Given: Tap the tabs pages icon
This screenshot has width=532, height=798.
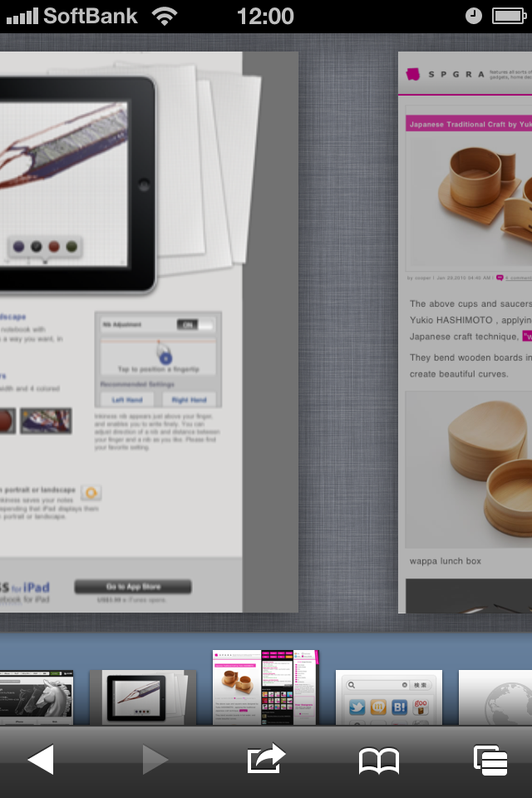Looking at the screenshot, I should coord(490,761).
